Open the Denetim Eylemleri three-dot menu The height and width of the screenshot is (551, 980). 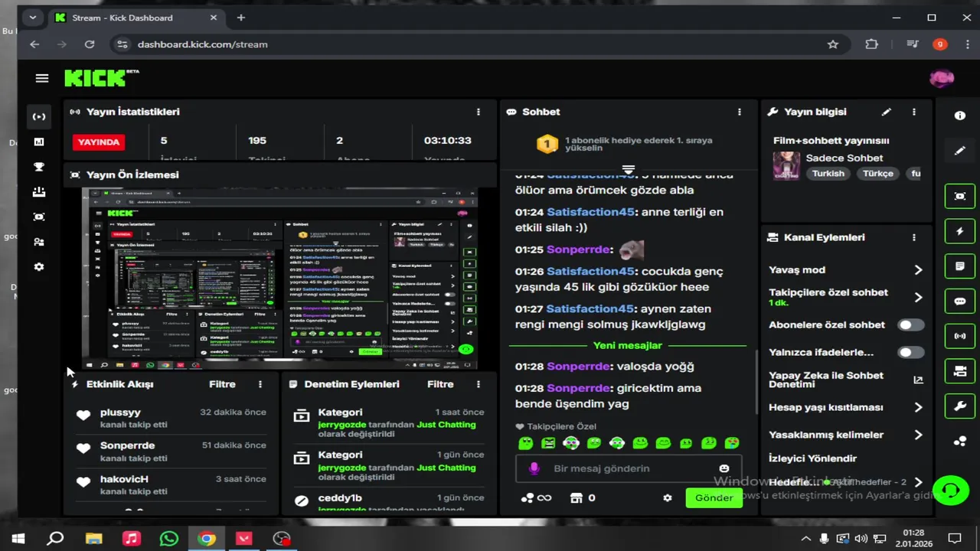click(479, 384)
